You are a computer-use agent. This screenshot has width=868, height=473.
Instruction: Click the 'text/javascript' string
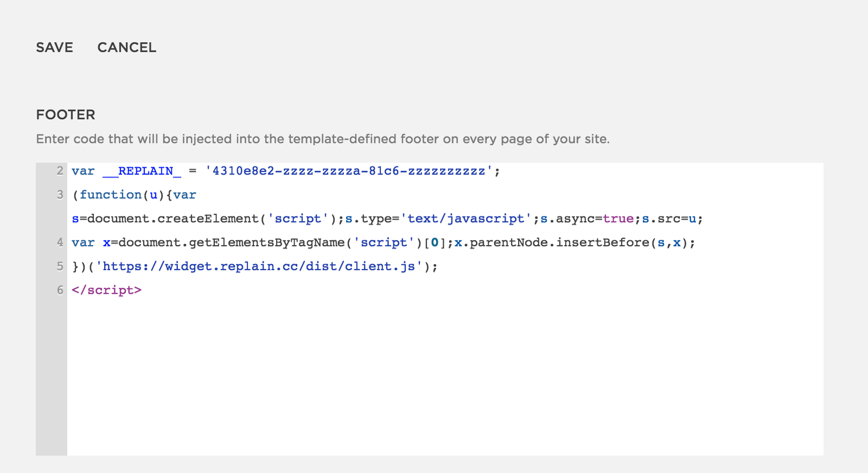pyautogui.click(x=466, y=219)
